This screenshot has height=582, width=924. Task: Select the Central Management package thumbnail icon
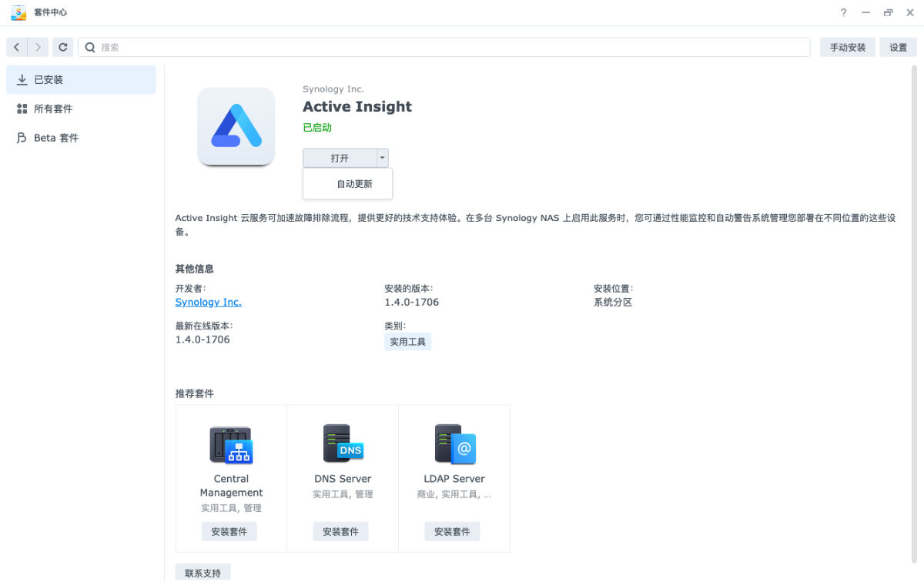pos(231,445)
